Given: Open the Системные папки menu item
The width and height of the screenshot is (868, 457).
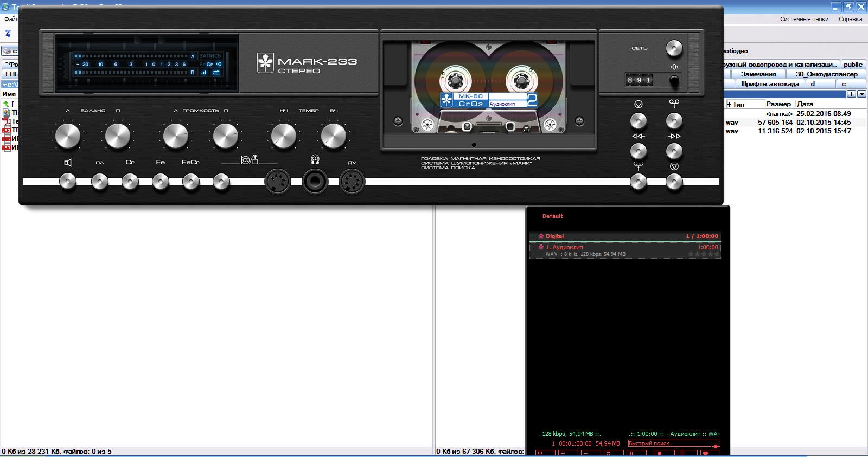Looking at the screenshot, I should click(x=804, y=19).
